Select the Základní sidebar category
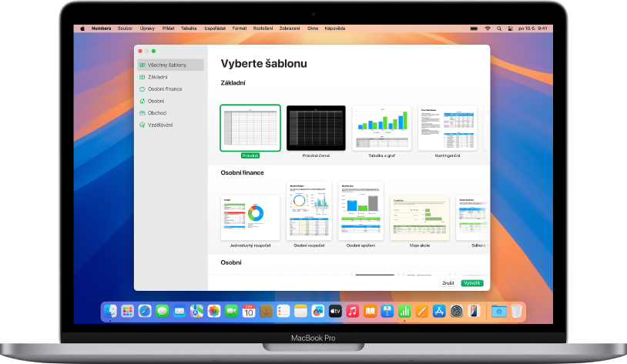Viewport: 627px width, 364px height. point(171,77)
